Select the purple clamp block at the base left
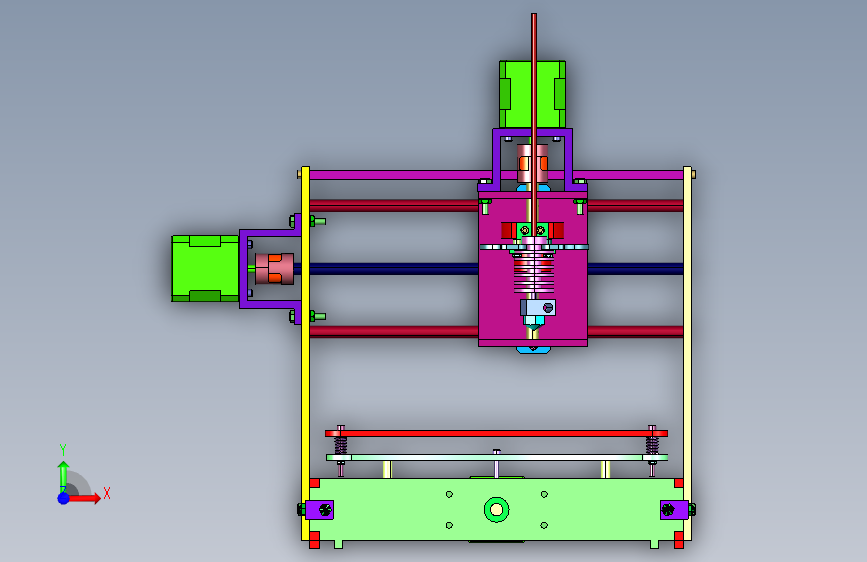Image resolution: width=867 pixels, height=562 pixels. pyautogui.click(x=320, y=510)
